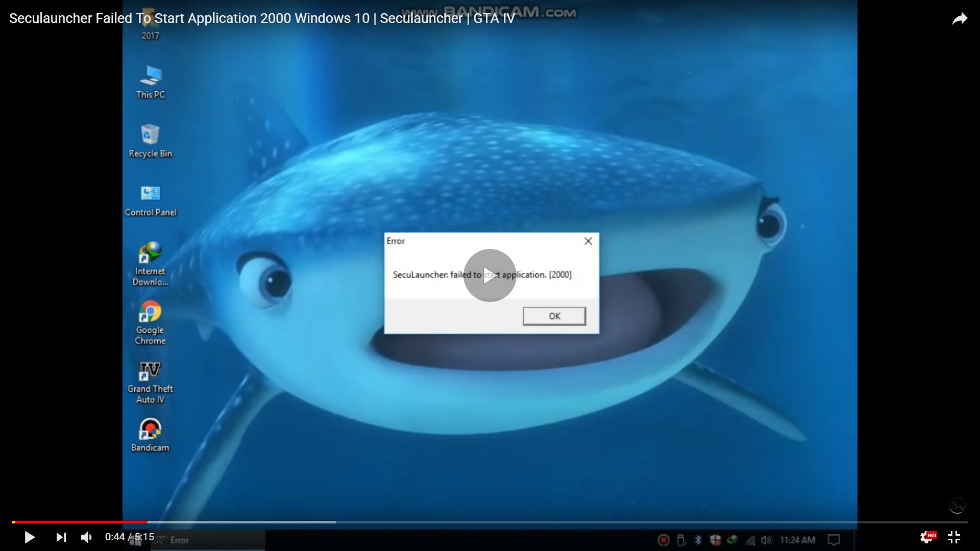Select the Error taskbar button

[x=208, y=540]
